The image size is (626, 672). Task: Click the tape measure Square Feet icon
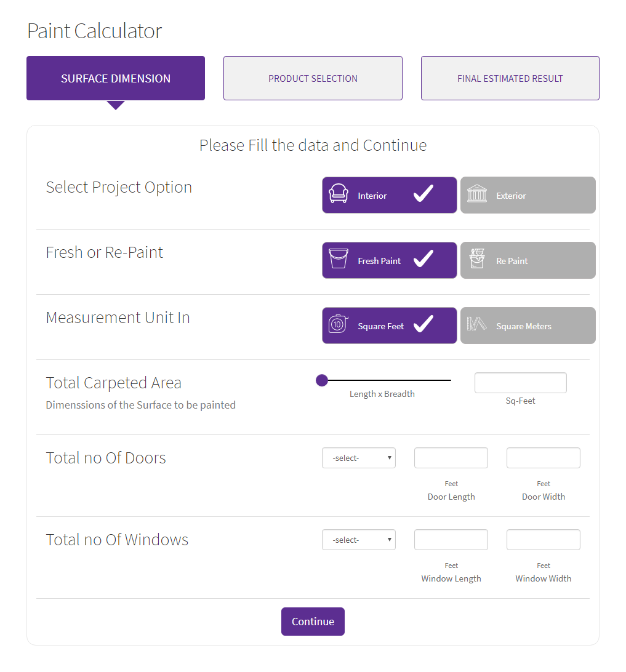[338, 324]
